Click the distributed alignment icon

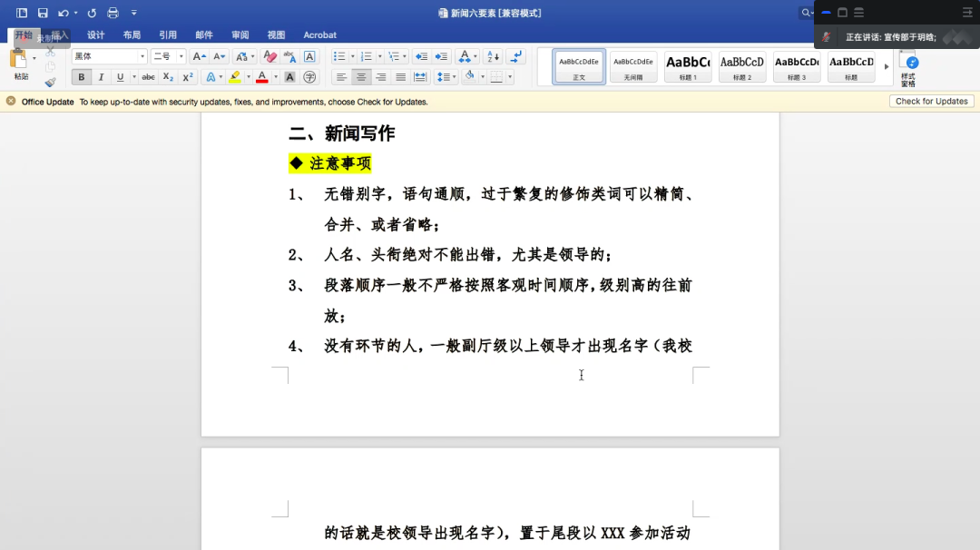421,77
